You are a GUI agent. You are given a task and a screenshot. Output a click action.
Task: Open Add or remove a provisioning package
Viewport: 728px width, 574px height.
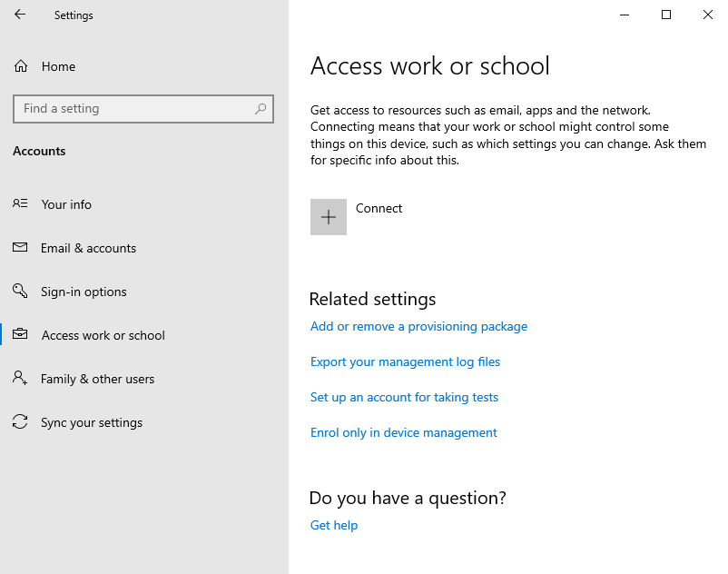(418, 326)
